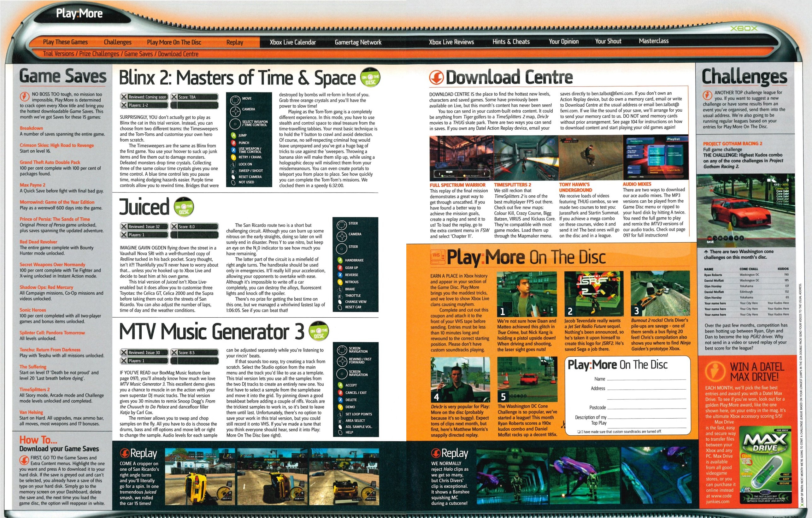Open the Play These Games tab
Viewport: 812px width, 518px height.
(x=65, y=42)
